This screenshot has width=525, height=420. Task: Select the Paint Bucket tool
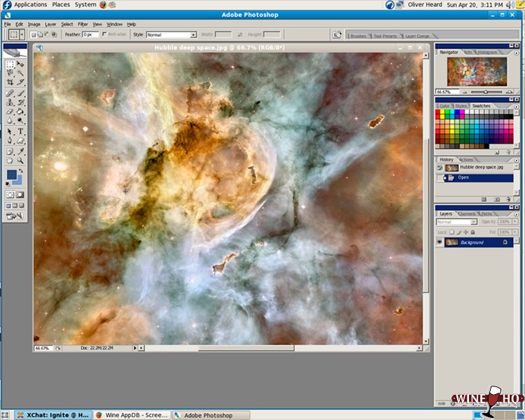click(20, 111)
